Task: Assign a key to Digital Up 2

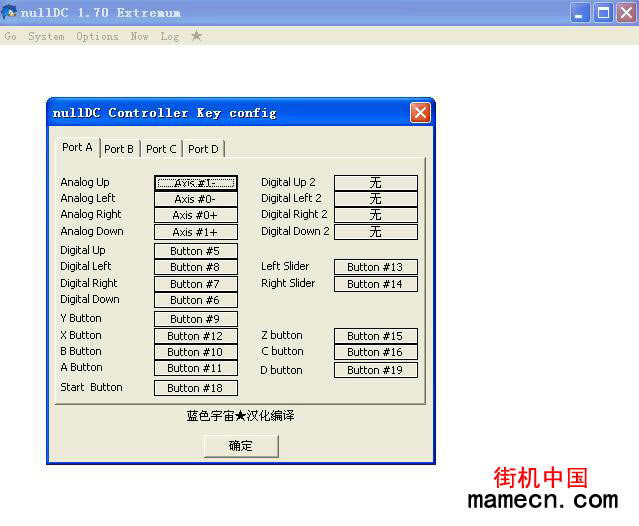Action: click(375, 183)
